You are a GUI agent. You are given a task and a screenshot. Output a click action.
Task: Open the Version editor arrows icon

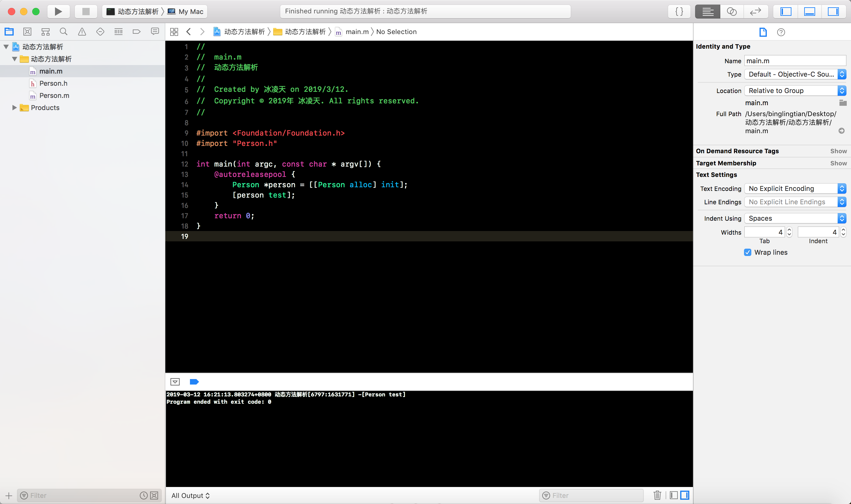pyautogui.click(x=755, y=12)
